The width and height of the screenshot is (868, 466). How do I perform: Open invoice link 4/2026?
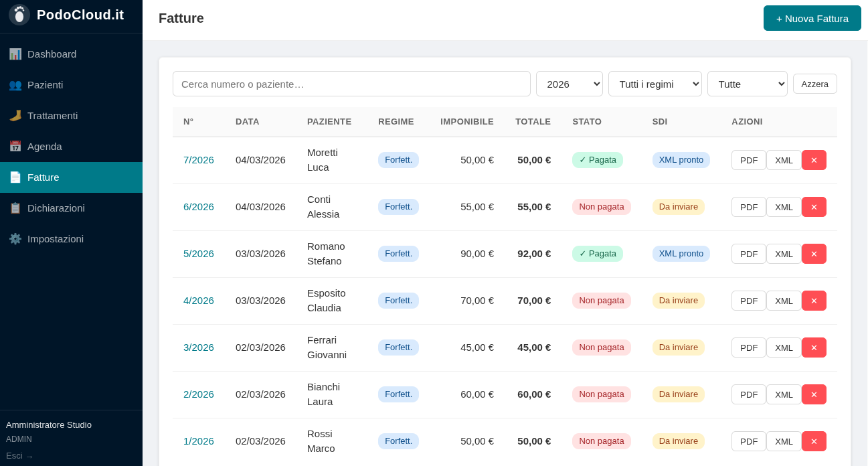point(199,301)
